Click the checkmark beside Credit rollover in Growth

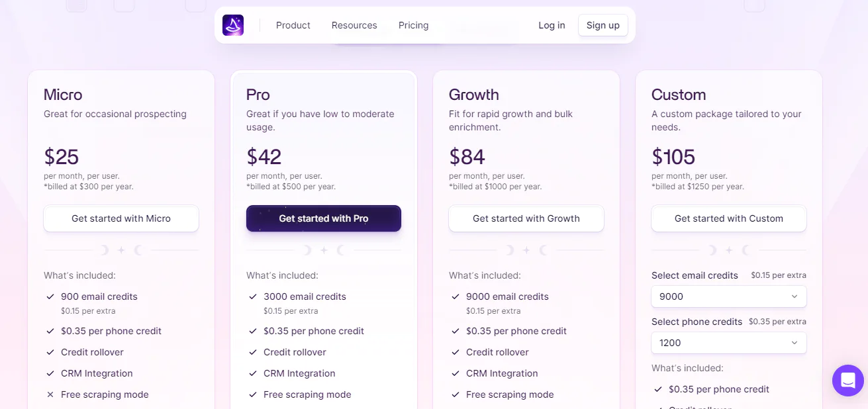tap(456, 352)
